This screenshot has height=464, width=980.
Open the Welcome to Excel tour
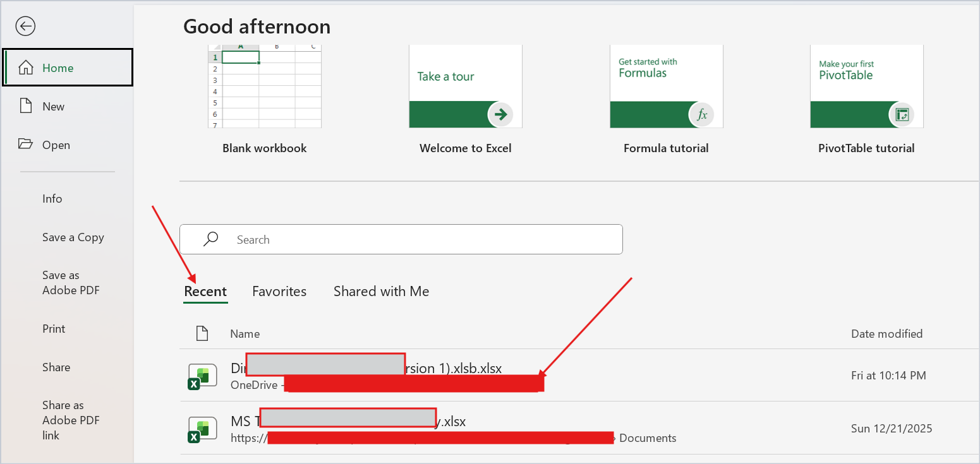click(x=466, y=86)
